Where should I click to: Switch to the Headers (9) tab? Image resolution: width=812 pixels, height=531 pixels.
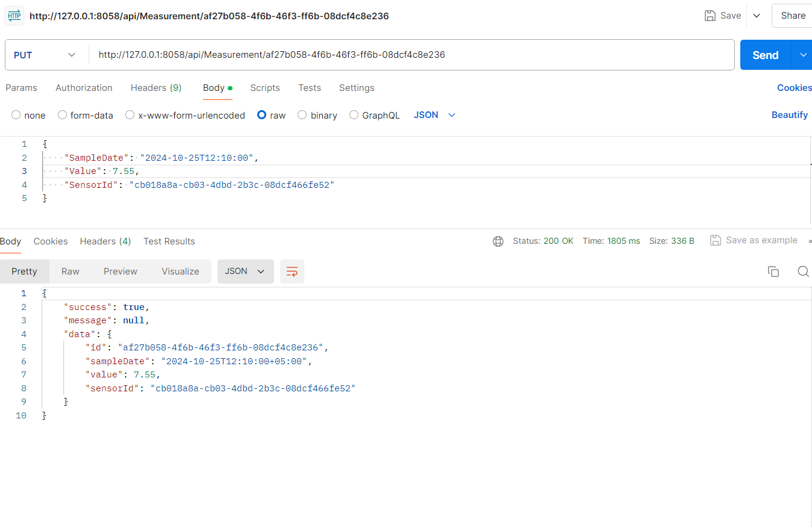click(156, 88)
